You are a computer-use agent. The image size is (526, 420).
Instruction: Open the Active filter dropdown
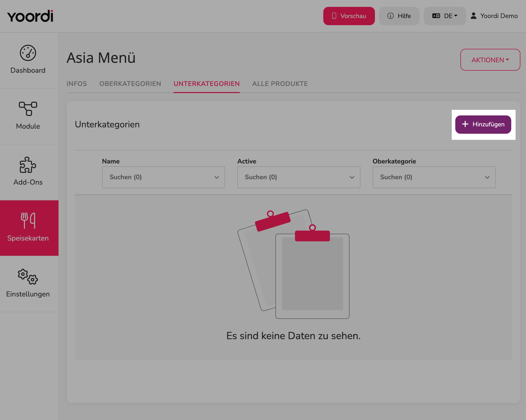(299, 177)
